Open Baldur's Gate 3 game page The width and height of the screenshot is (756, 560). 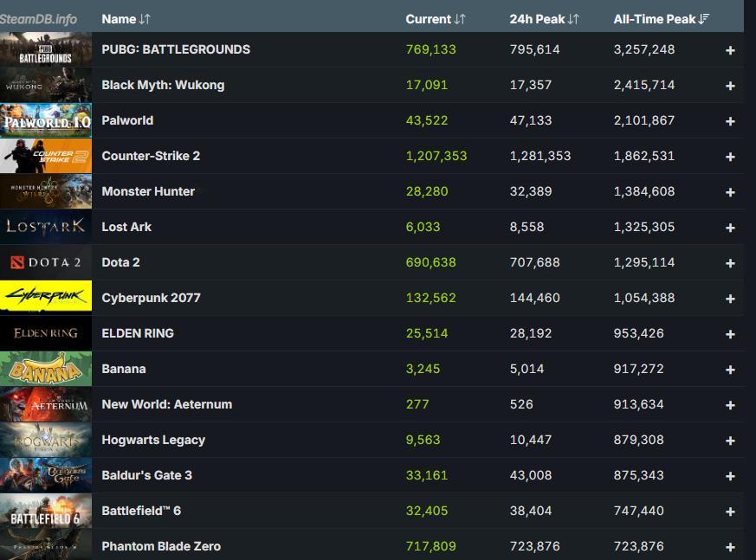(146, 476)
